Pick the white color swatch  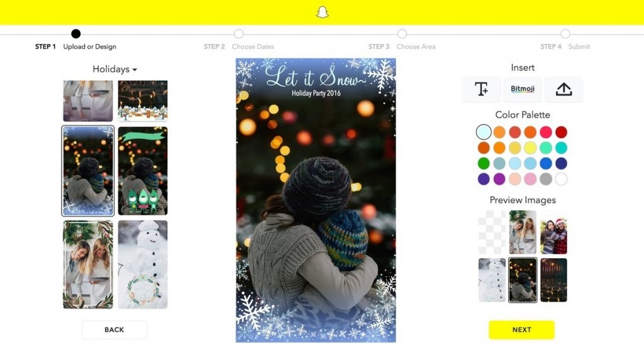pyautogui.click(x=561, y=179)
